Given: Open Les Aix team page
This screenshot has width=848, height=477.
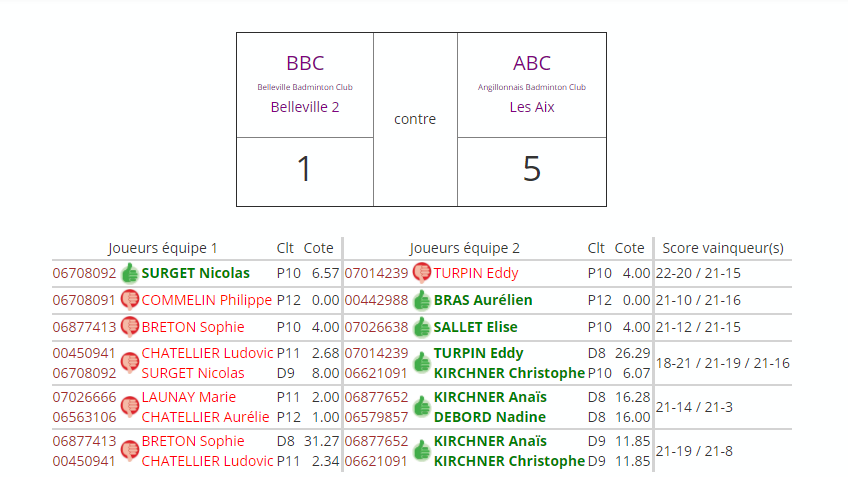Looking at the screenshot, I should point(532,107).
